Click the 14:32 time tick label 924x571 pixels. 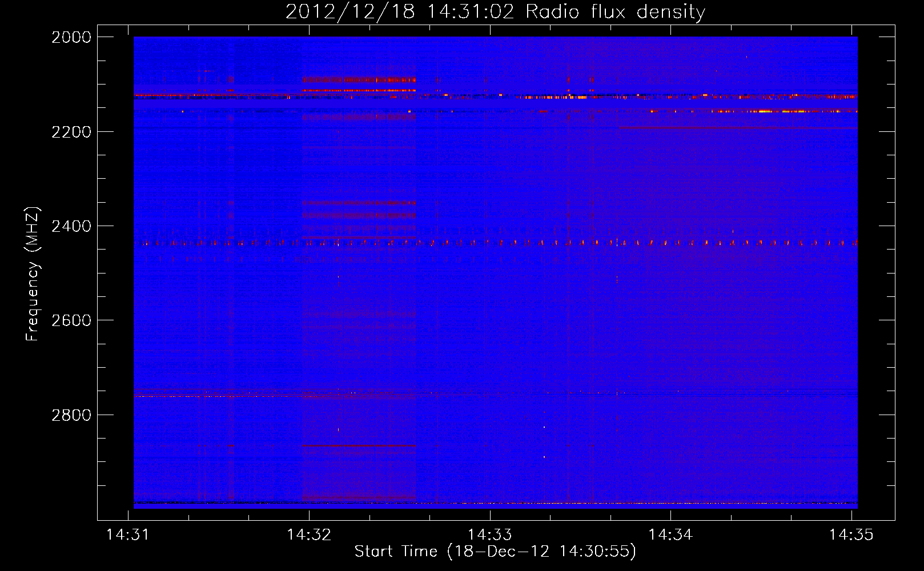click(309, 535)
